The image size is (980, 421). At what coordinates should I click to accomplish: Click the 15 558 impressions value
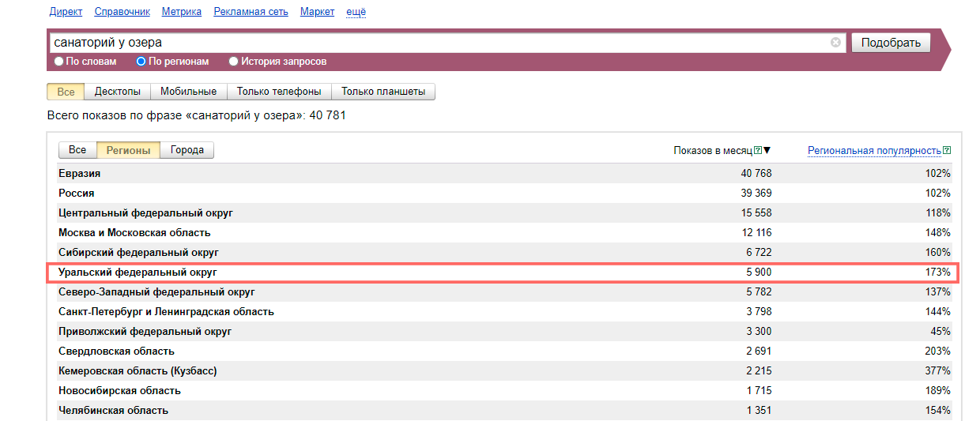pyautogui.click(x=756, y=212)
